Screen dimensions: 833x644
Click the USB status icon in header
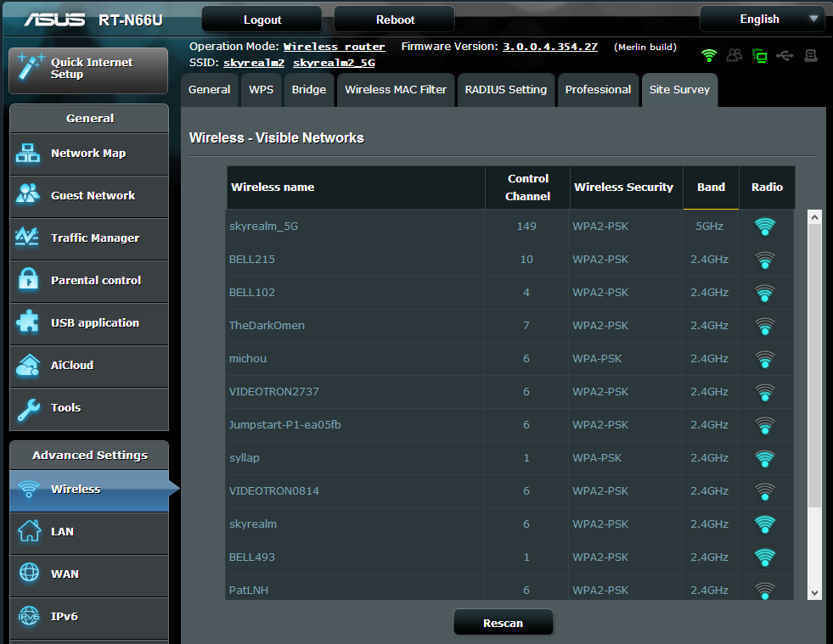785,55
